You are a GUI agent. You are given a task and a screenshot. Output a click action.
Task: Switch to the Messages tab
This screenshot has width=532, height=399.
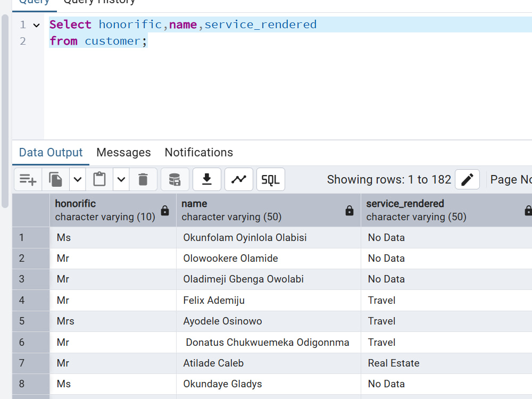tap(123, 152)
